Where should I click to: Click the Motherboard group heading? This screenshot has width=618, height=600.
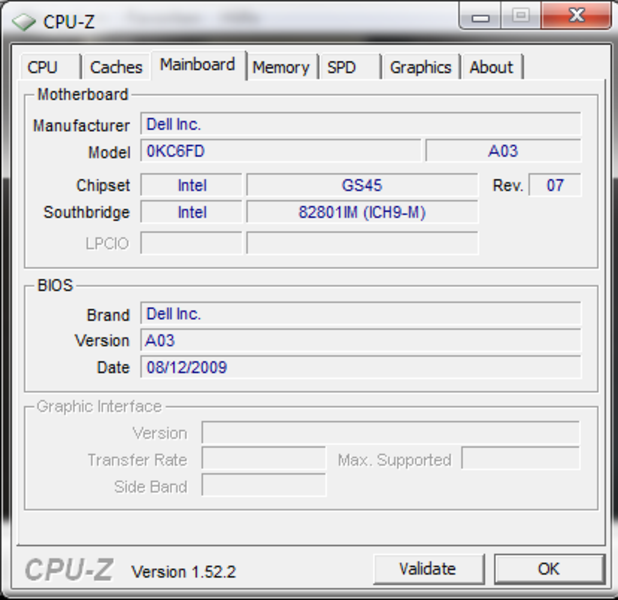point(83,95)
